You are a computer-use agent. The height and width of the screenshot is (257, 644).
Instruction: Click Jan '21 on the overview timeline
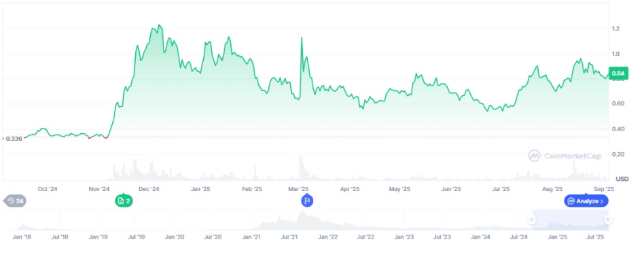[x=251, y=237]
